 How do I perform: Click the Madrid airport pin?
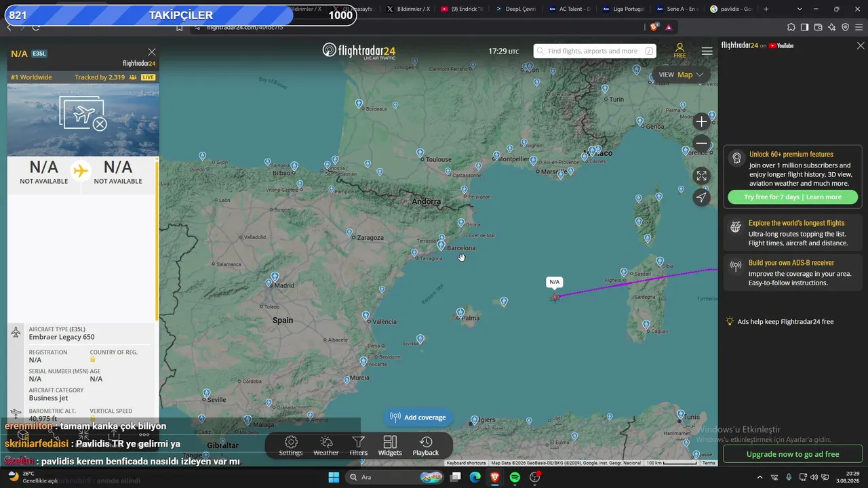tap(275, 277)
